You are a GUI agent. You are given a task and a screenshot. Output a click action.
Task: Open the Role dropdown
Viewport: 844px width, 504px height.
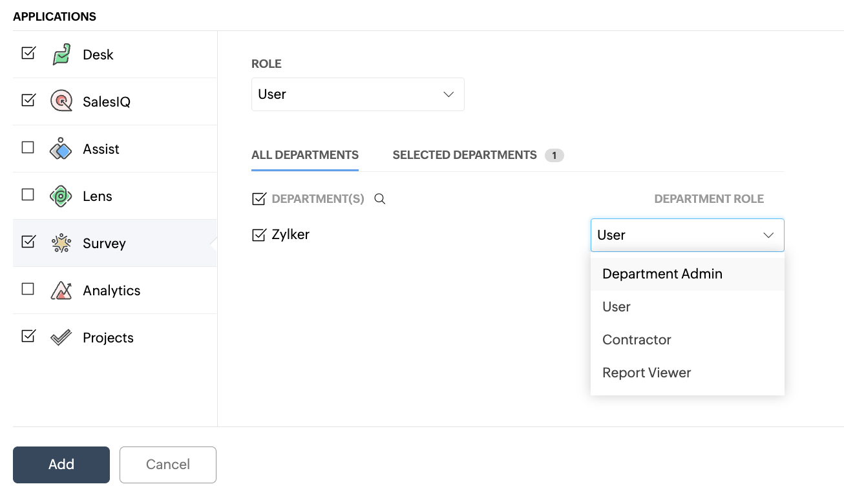click(357, 94)
